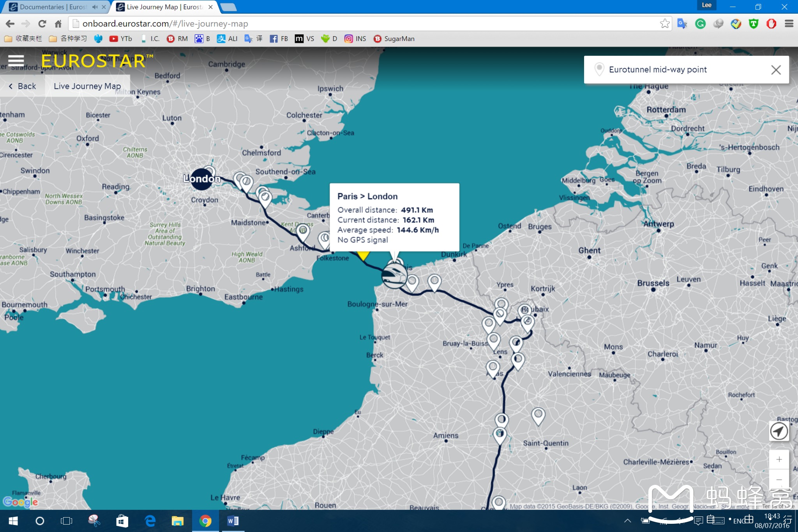Viewport: 798px width, 532px height.
Task: Go back using the Back link
Action: click(22, 86)
